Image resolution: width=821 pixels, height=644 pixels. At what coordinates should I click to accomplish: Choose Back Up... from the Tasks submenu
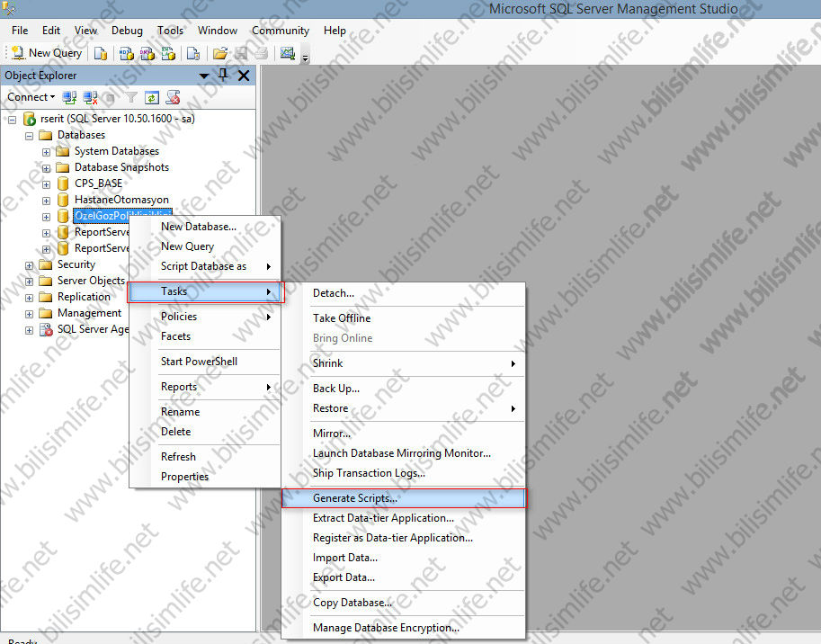[x=403, y=389]
